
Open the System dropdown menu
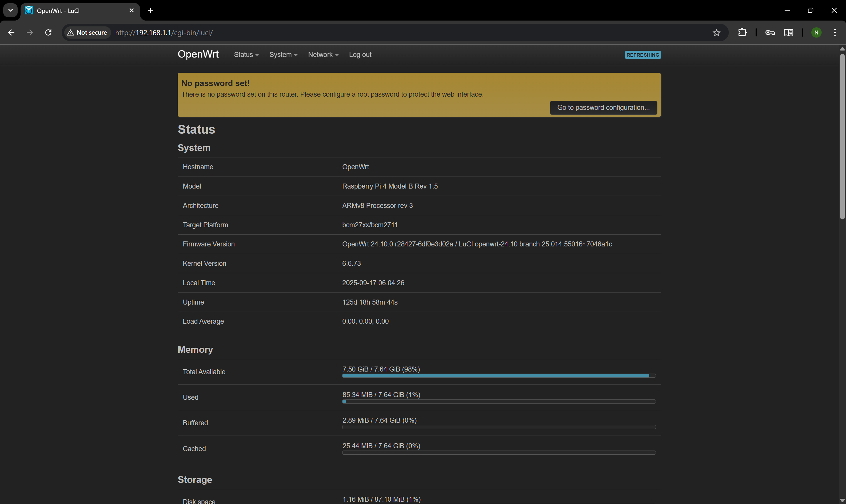click(283, 55)
